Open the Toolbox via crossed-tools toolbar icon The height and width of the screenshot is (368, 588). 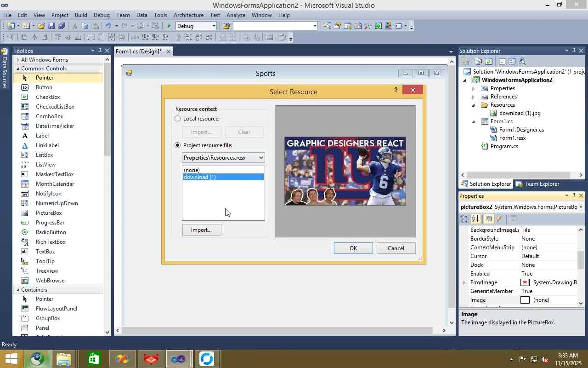[x=368, y=26]
